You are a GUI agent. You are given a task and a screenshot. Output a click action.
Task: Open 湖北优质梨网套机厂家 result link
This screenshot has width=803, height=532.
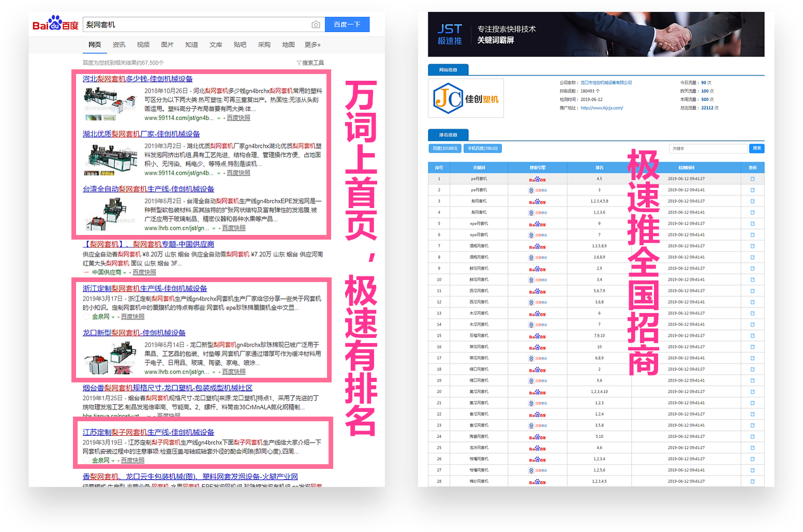point(141,134)
